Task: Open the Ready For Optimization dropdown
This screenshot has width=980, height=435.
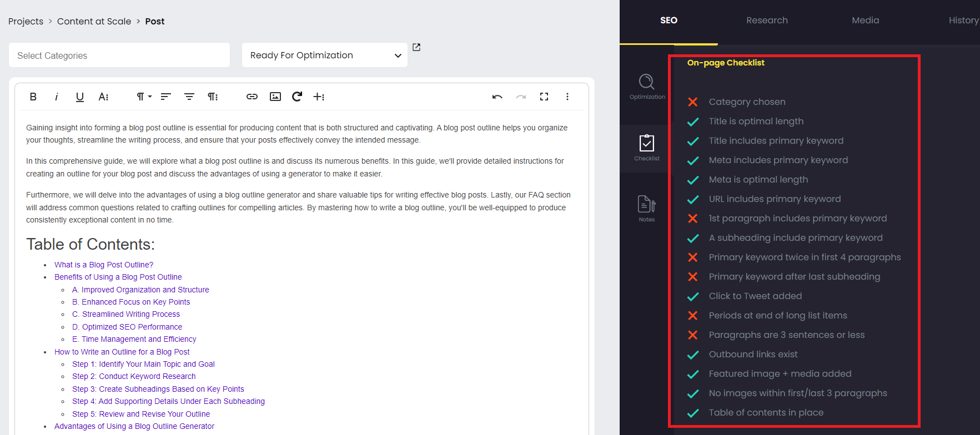Action: [x=325, y=55]
